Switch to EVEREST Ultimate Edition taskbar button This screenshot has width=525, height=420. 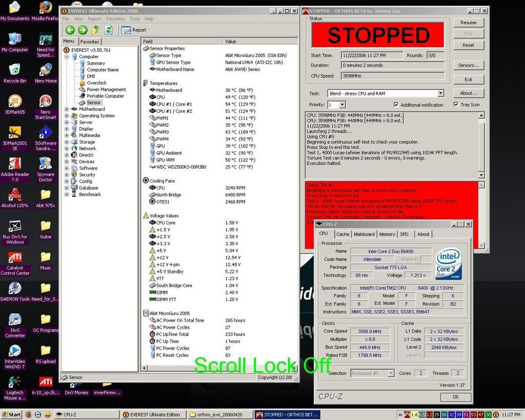(x=152, y=415)
